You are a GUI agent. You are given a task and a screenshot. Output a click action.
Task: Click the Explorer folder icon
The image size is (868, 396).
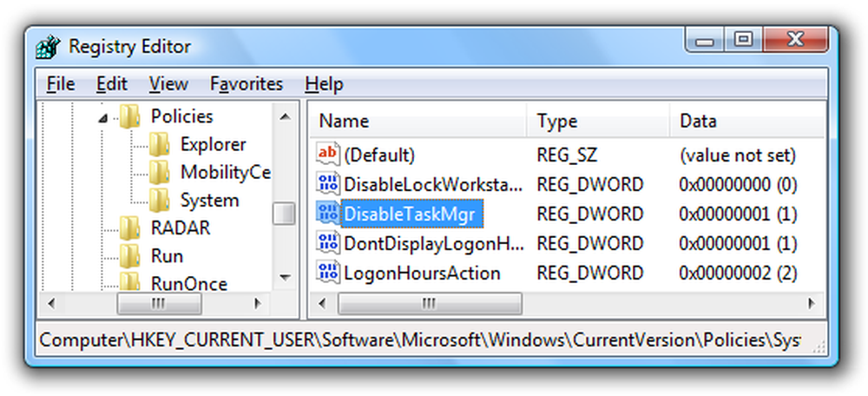[160, 144]
